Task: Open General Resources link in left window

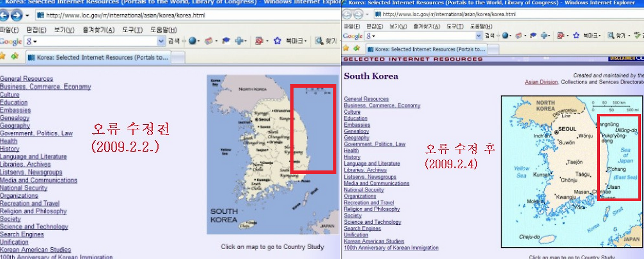Action: pyautogui.click(x=26, y=79)
